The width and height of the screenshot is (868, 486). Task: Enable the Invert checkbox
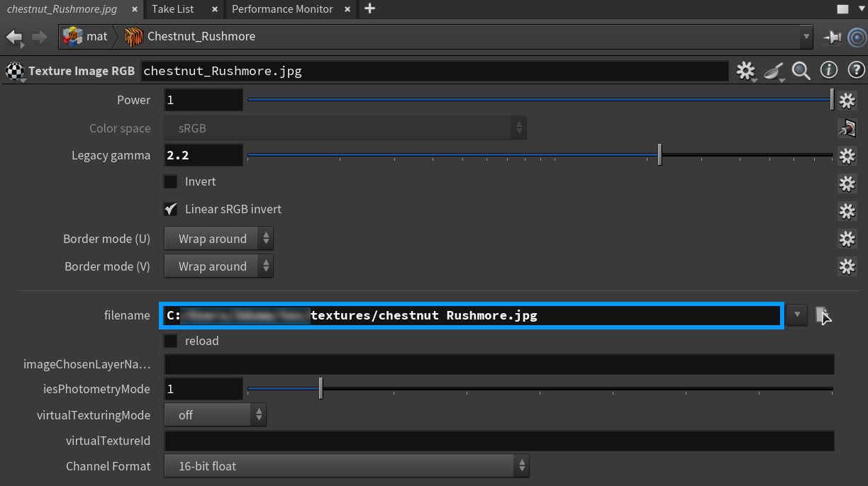171,181
